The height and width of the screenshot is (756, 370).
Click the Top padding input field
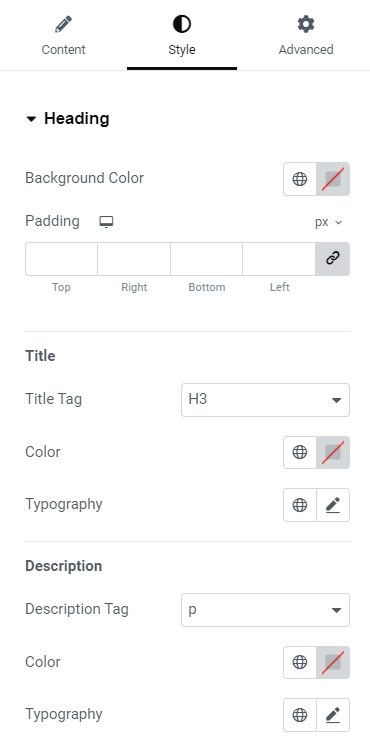coord(61,259)
